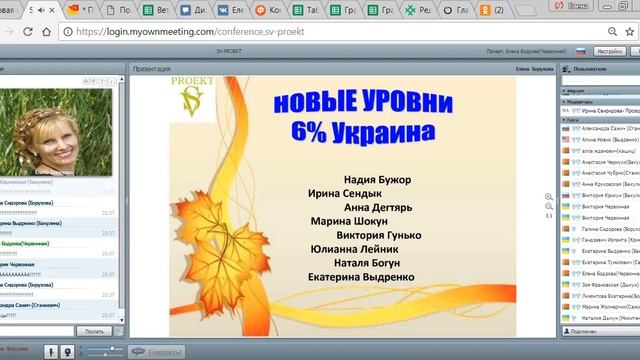Select user Анастасия Чубрик in list
Screen dimensions: 640x360
(x=601, y=173)
